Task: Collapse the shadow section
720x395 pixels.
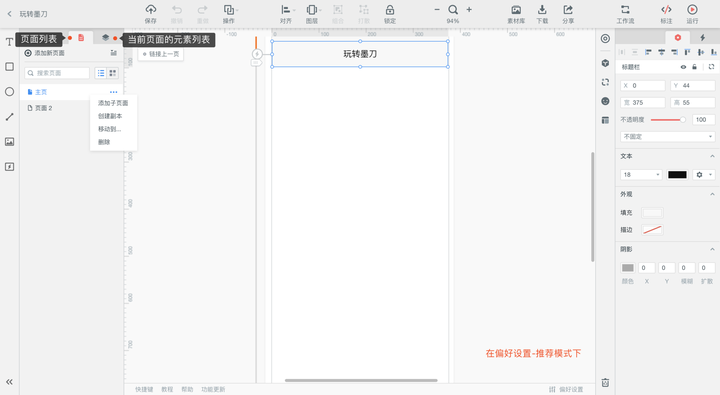Action: pyautogui.click(x=712, y=249)
